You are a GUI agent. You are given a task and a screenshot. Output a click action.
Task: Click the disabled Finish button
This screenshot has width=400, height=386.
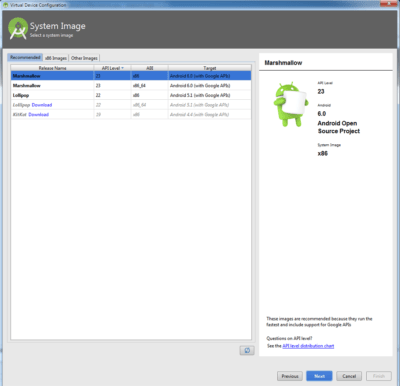379,376
